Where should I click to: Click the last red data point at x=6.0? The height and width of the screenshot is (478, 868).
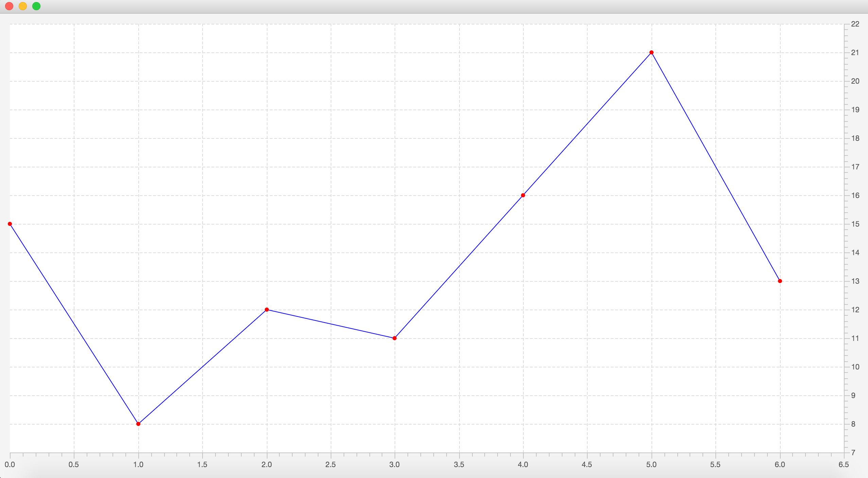(x=780, y=281)
